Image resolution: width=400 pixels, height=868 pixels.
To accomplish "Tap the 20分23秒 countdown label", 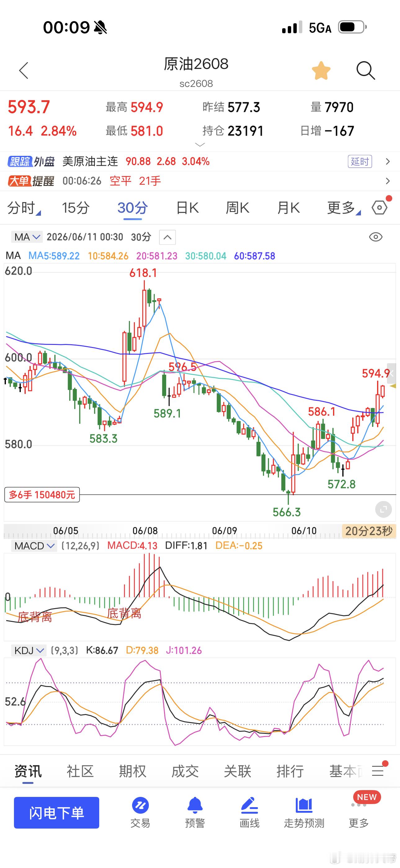I will click(369, 531).
